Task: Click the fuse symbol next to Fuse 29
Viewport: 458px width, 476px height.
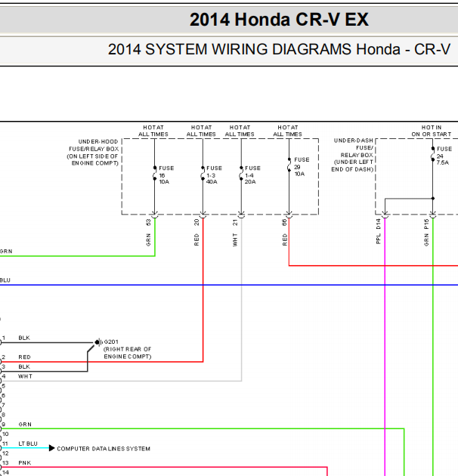Action: pos(289,165)
